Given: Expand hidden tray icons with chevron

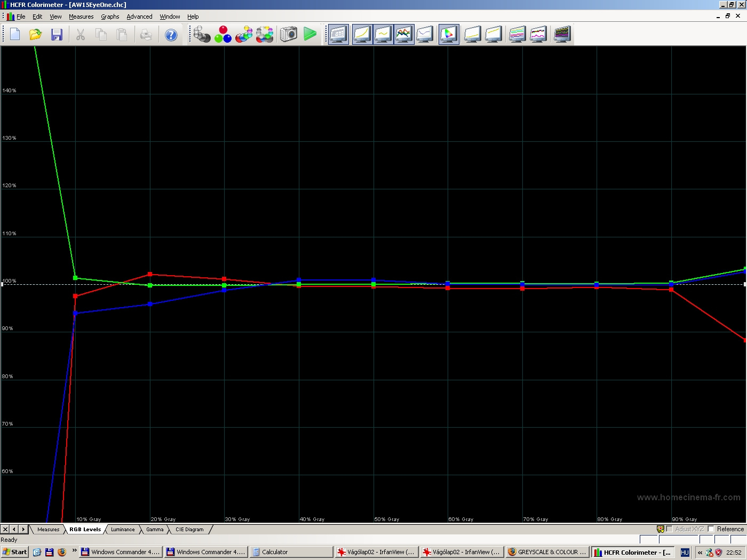Looking at the screenshot, I should [700, 553].
